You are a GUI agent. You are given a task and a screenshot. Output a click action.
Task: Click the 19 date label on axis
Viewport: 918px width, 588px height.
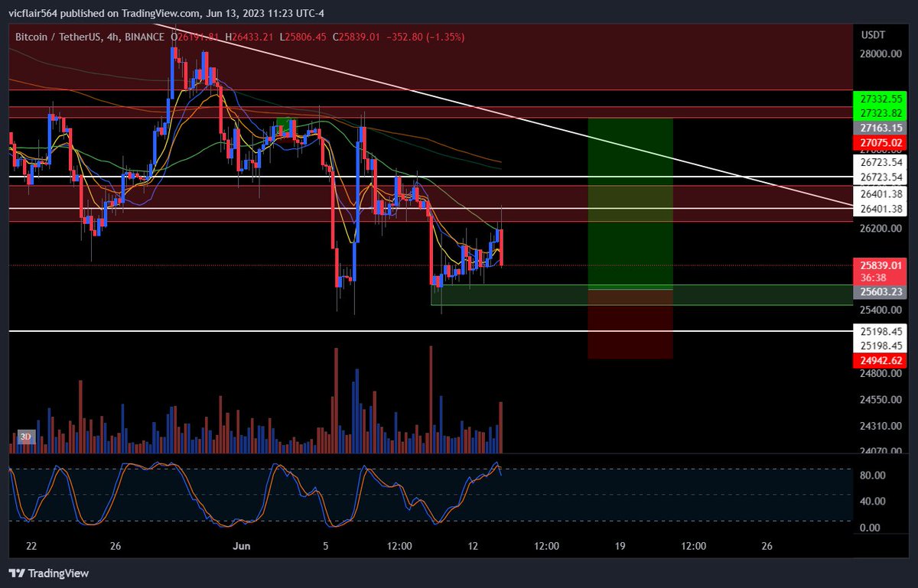[x=620, y=546]
